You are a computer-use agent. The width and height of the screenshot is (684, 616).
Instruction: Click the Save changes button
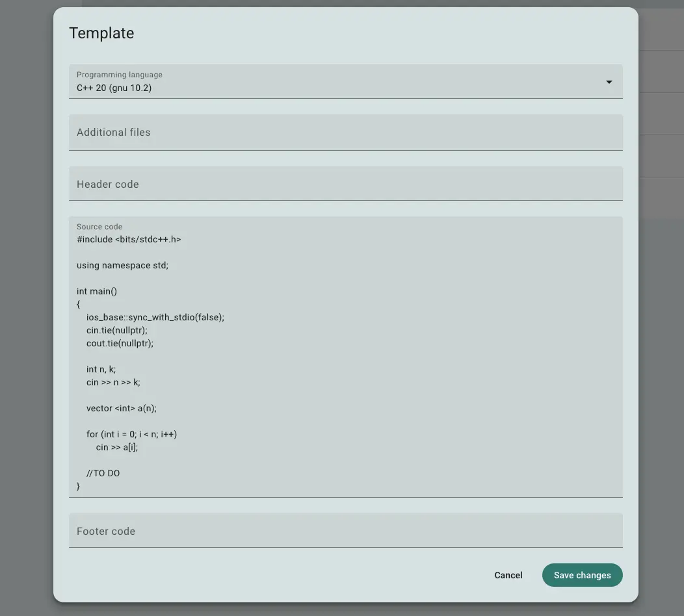[582, 575]
